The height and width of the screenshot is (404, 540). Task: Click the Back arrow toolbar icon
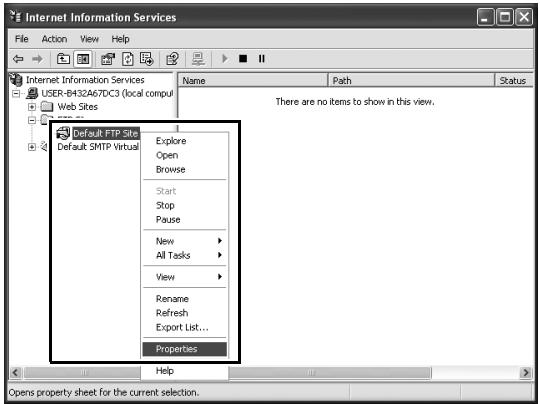[x=18, y=59]
